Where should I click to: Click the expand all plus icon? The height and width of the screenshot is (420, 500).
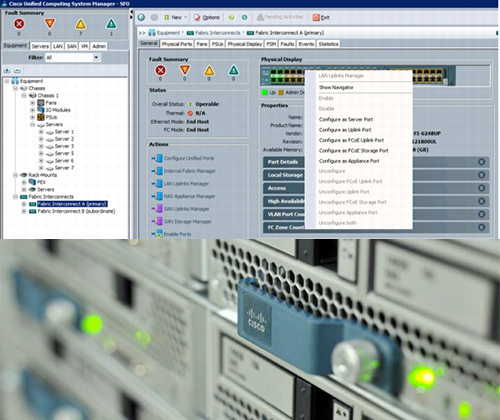pyautogui.click(x=7, y=70)
